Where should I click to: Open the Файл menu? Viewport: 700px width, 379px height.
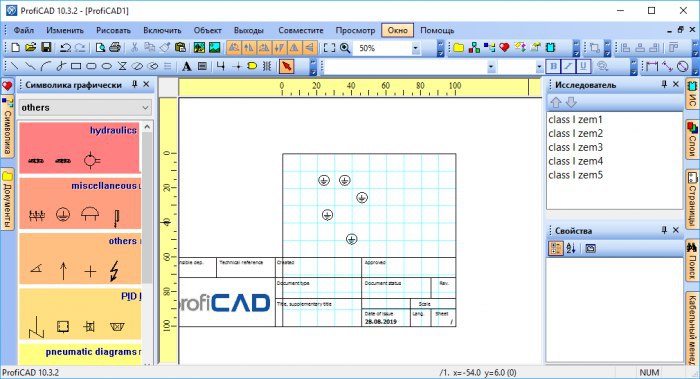pos(24,30)
